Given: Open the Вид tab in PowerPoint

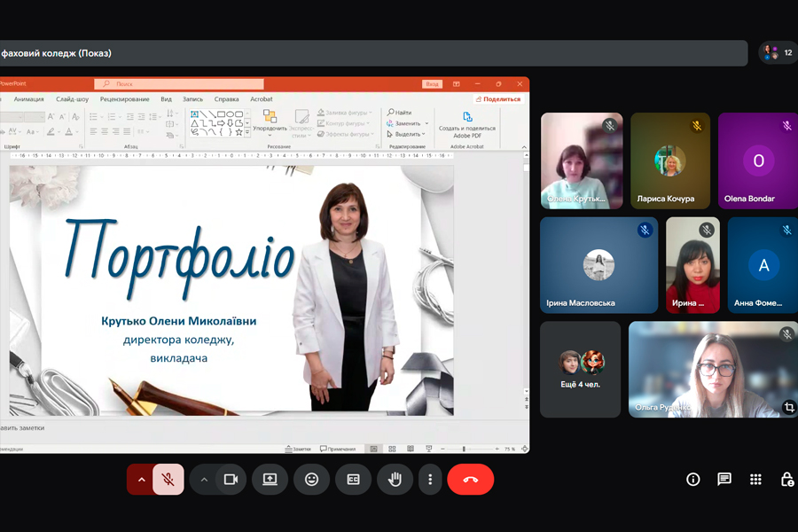Looking at the screenshot, I should (166, 99).
